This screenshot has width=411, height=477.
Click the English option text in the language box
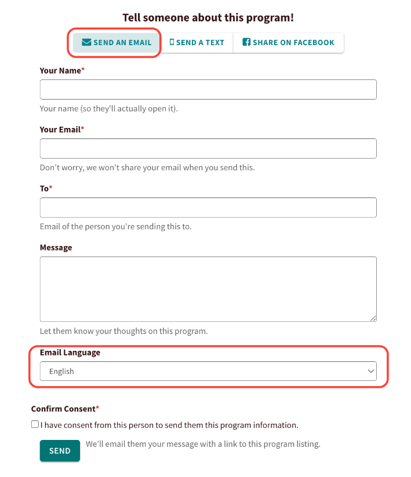click(x=62, y=371)
